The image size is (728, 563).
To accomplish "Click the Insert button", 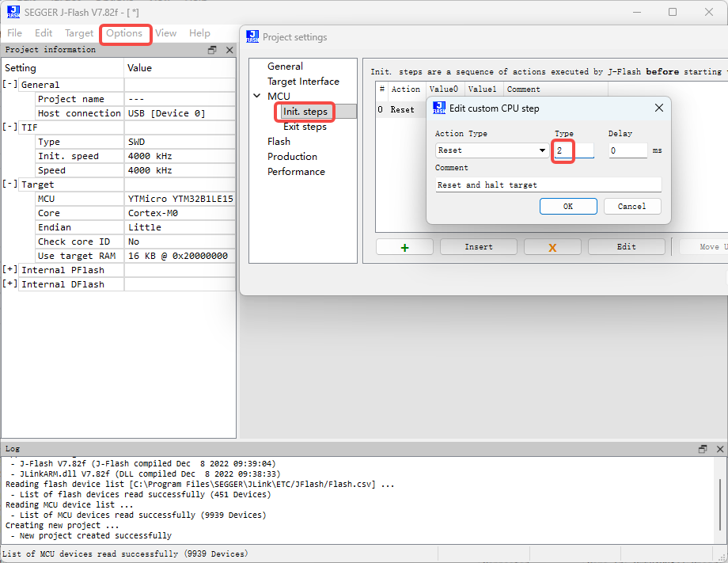I will pyautogui.click(x=479, y=247).
